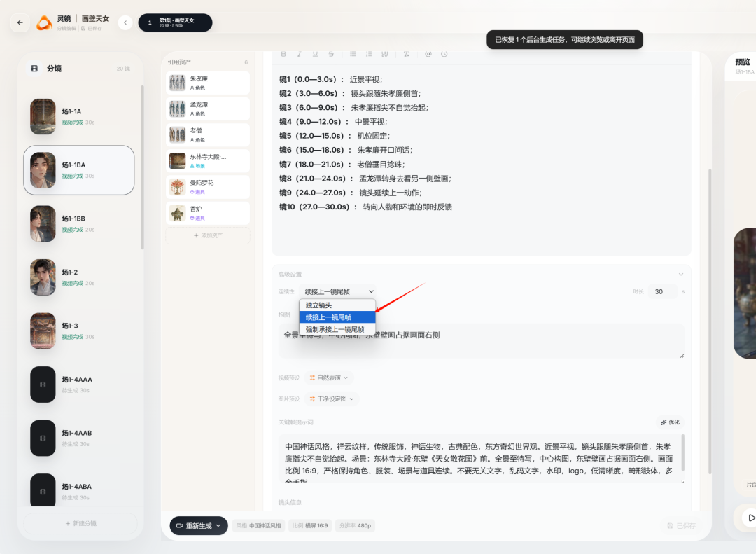Click the @ mention icon in toolbar
The width and height of the screenshot is (756, 554).
click(x=428, y=54)
